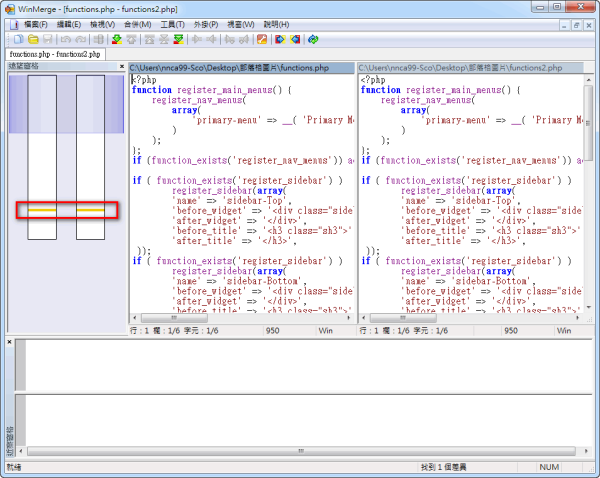Open the 檔案(F) menu
The width and height of the screenshot is (600, 478).
34,24
